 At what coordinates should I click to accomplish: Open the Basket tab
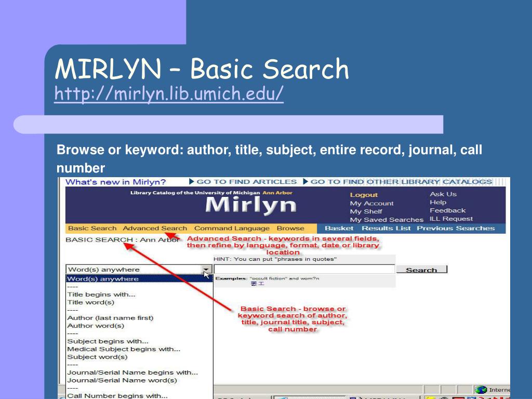pyautogui.click(x=339, y=229)
